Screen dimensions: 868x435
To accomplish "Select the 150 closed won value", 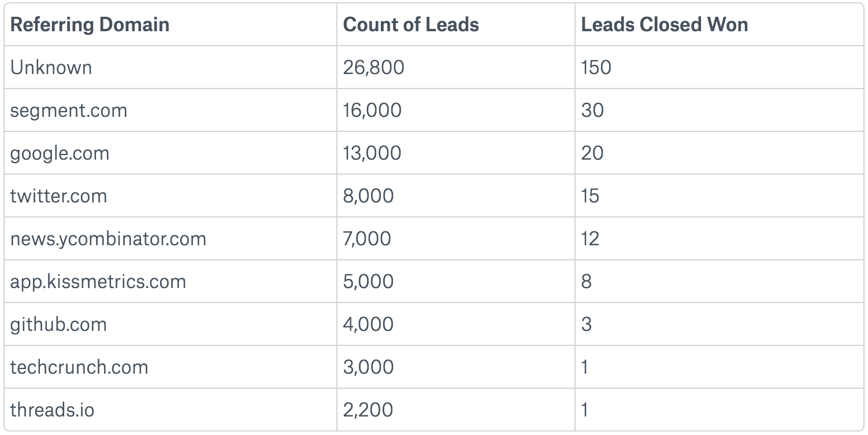I will [x=596, y=67].
